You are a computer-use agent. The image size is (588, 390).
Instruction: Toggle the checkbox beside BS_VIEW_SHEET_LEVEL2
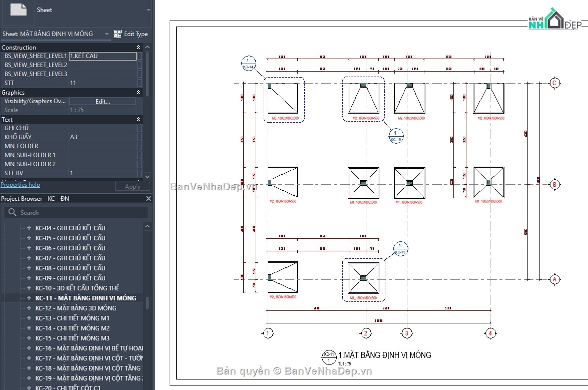140,65
